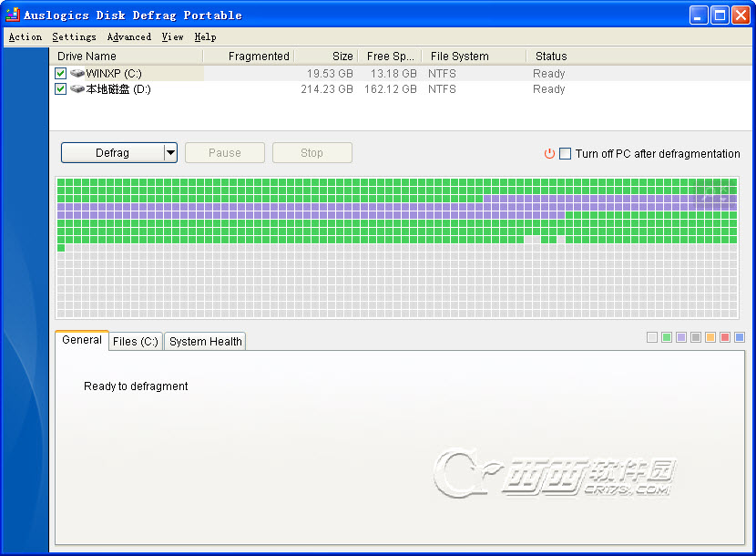
Task: Uncheck the WINXP (C:) drive checkbox
Action: pos(60,73)
